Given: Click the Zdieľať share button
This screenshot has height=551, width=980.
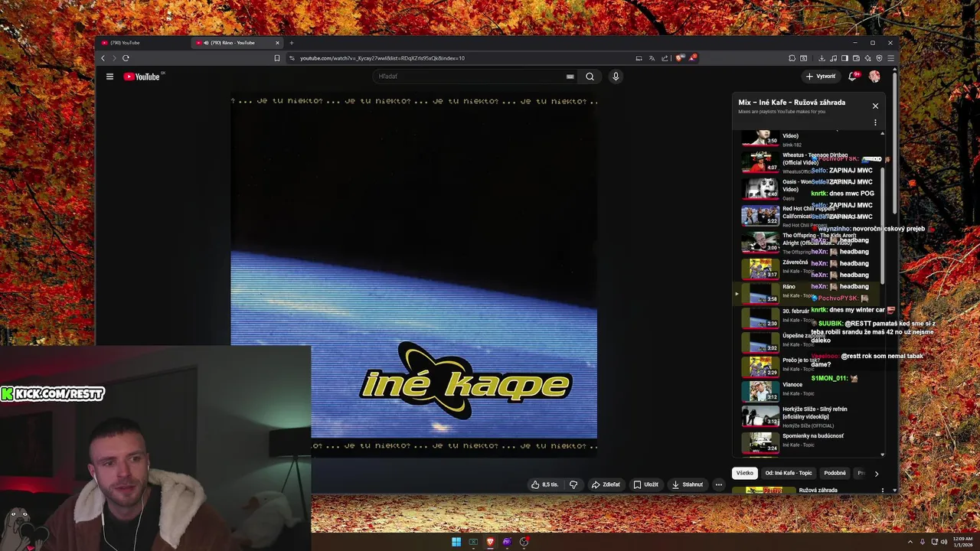Looking at the screenshot, I should [606, 484].
